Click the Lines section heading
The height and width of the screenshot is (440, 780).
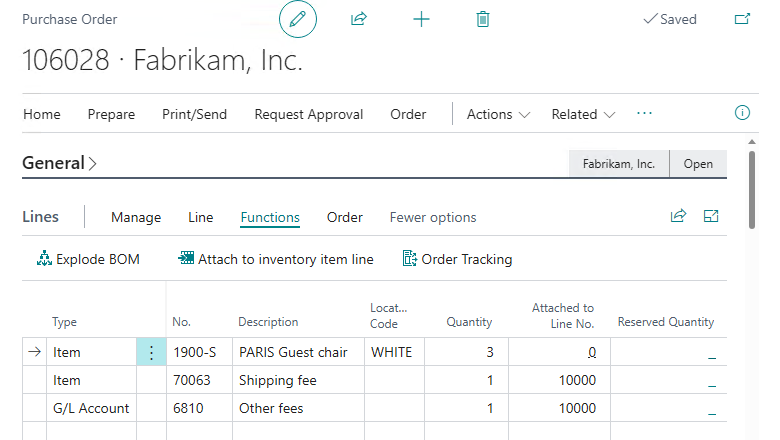coord(41,217)
